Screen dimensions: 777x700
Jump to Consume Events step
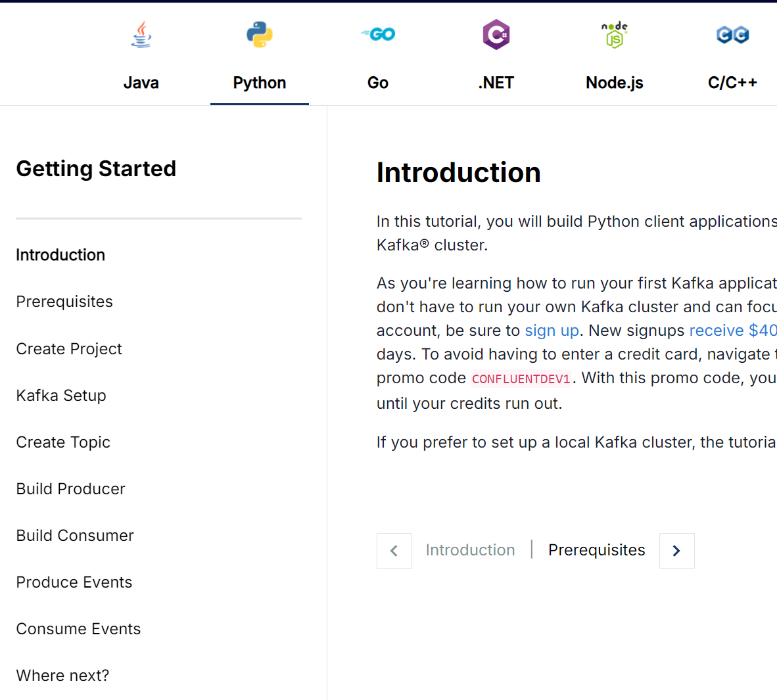pos(78,629)
